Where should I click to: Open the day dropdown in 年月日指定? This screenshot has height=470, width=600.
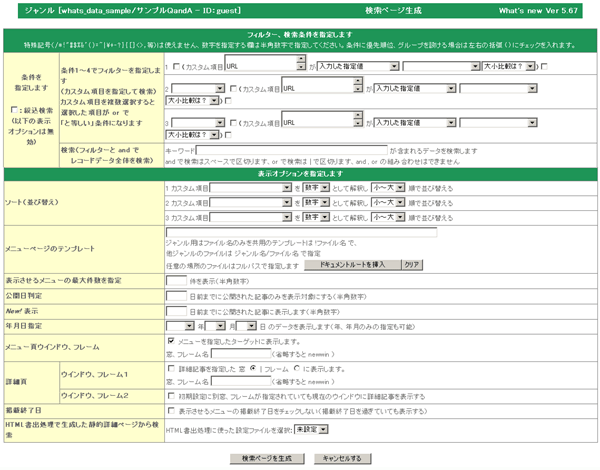(x=246, y=326)
